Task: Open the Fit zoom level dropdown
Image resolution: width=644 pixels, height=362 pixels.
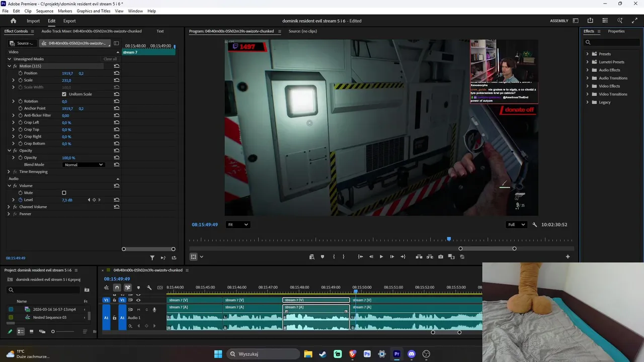Action: (x=237, y=225)
